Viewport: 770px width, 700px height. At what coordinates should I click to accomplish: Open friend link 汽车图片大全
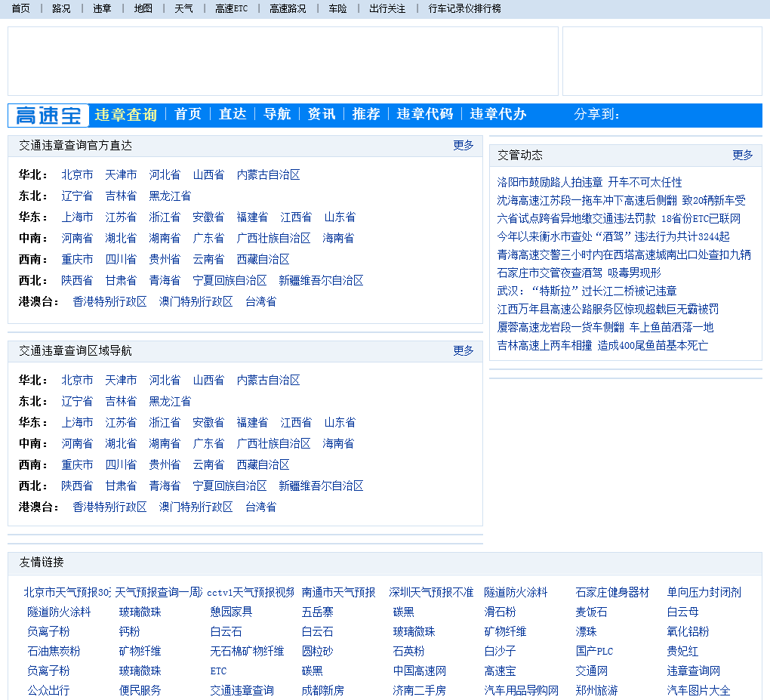tap(698, 691)
